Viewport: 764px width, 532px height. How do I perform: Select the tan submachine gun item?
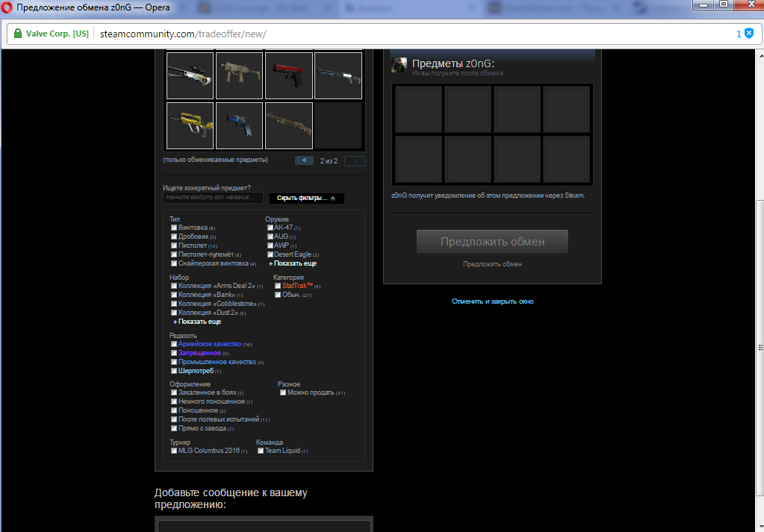(239, 75)
